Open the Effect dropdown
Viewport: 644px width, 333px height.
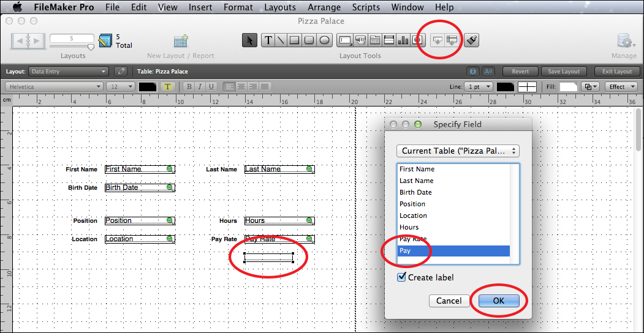pyautogui.click(x=620, y=86)
